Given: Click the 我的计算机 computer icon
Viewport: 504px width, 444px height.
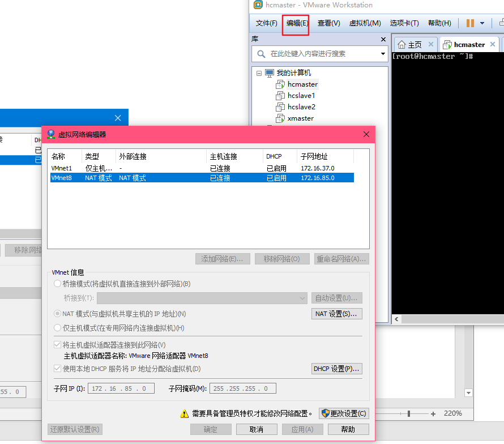Looking at the screenshot, I should (x=270, y=73).
